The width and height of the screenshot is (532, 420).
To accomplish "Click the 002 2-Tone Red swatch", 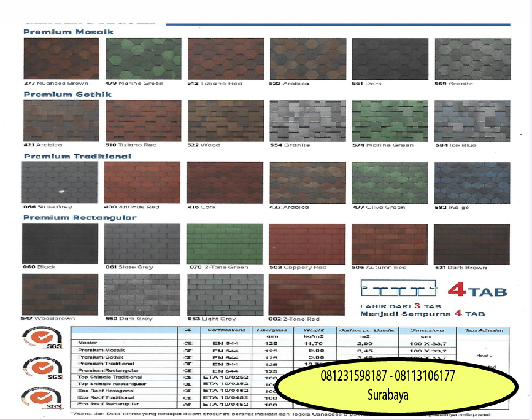I will (x=307, y=295).
